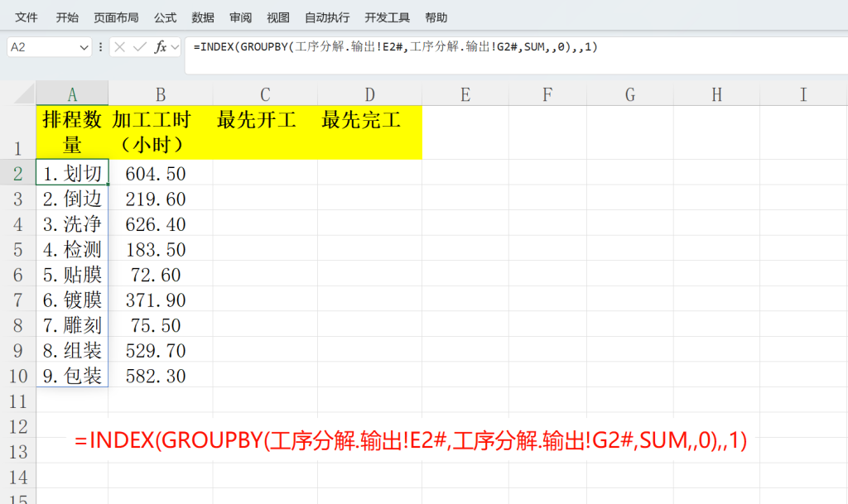Select column D header
Viewport: 848px width, 504px height.
(370, 94)
